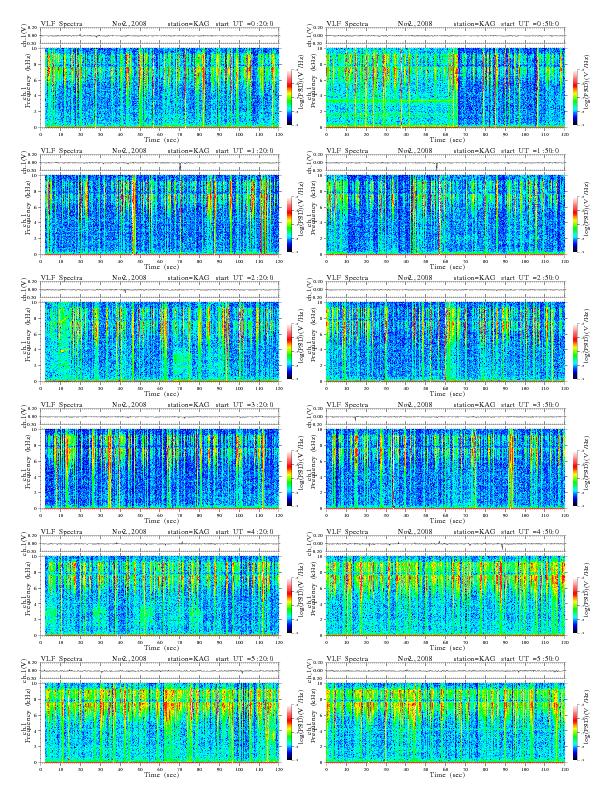612x792 pixels.
Task: Click the ch.1 waveform strip above the 5:50:0 spectrogram
Action: tap(445, 671)
